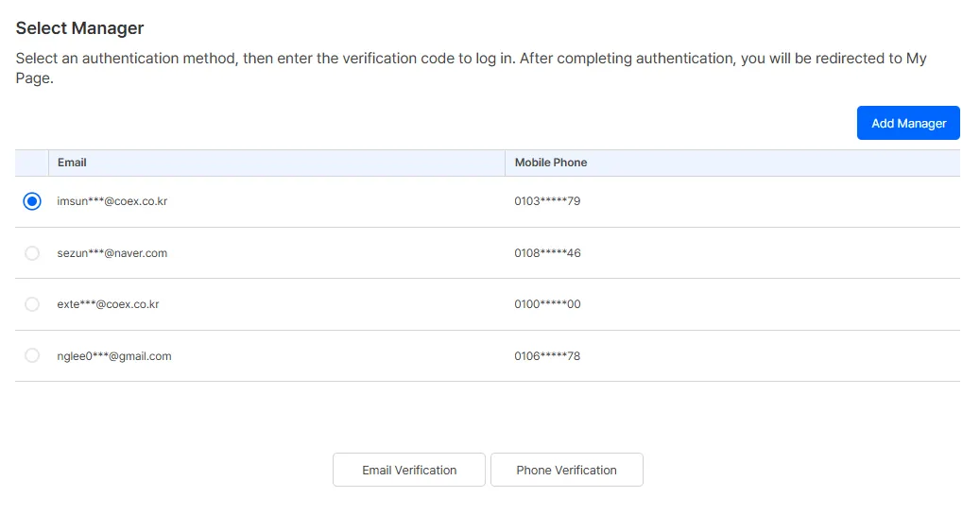Screen dimensions: 980x515
Task: Click the Add Manager button
Action: pyautogui.click(x=908, y=123)
